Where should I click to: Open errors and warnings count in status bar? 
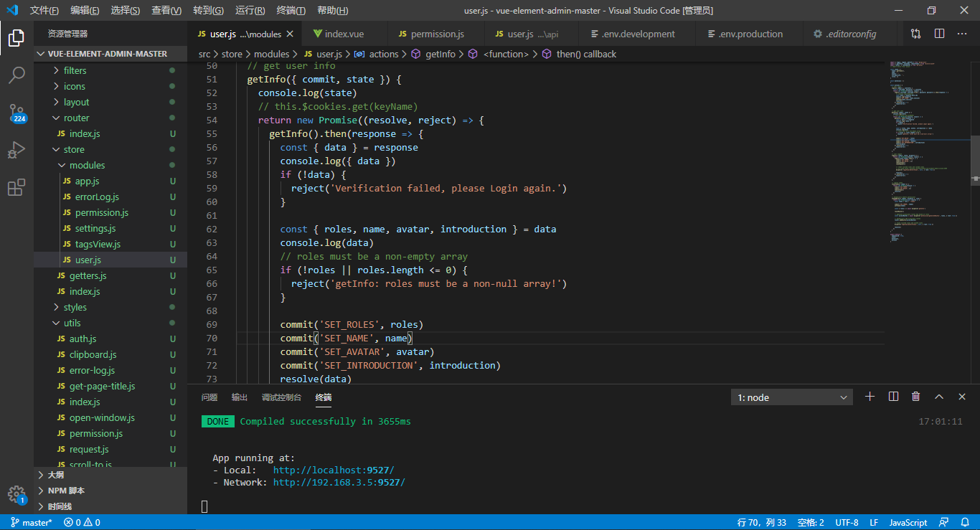click(82, 522)
